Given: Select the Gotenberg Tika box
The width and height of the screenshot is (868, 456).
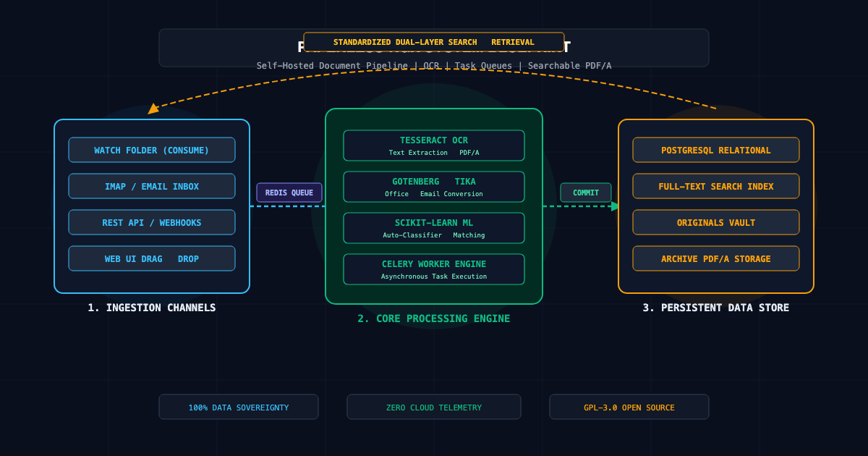Looking at the screenshot, I should click(434, 187).
